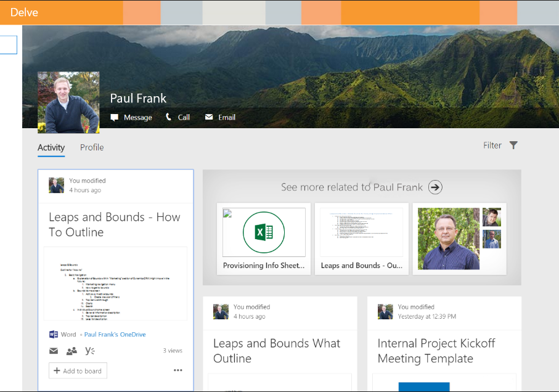The image size is (559, 392).
Task: Click the Email envelope icon in header
Action: 209,117
